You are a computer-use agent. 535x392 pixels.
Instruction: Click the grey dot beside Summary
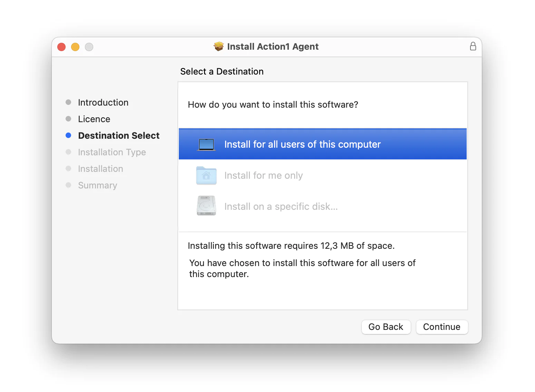coord(68,185)
